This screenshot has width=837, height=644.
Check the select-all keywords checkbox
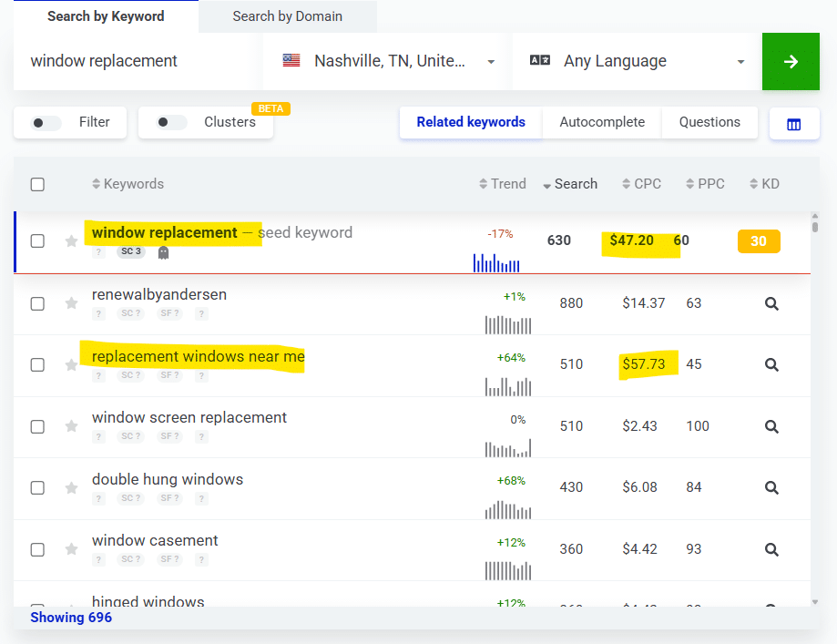click(x=37, y=185)
